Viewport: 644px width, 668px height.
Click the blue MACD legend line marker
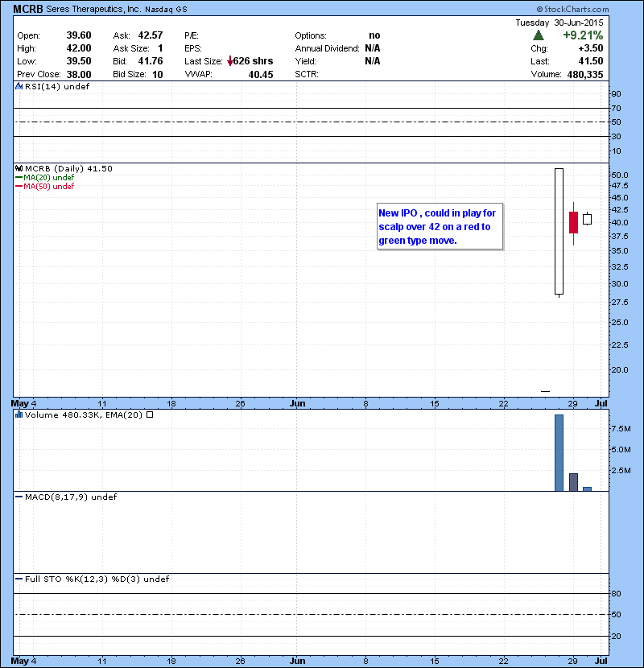19,497
